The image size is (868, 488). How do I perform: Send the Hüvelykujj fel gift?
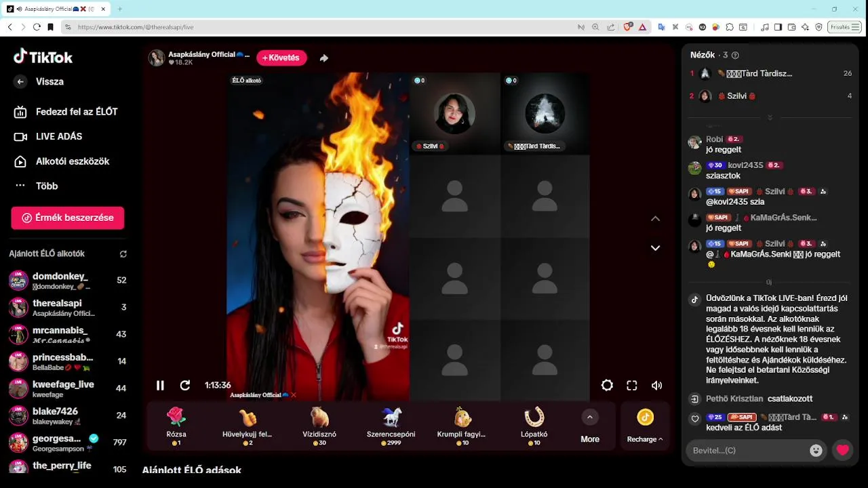pos(248,426)
